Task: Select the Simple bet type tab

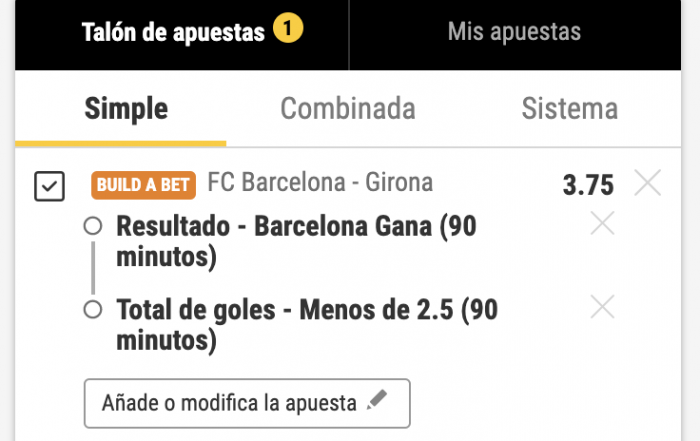Action: [126, 108]
